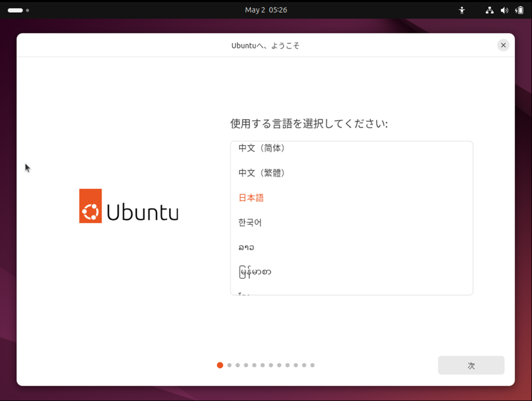532x401 pixels.
Task: Open the May 2 05:26 clock menu
Action: [x=266, y=10]
